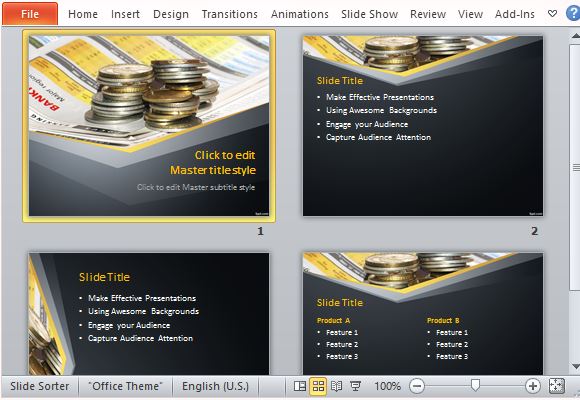Select slide 4 Product A and B thumbnail
Screen dimensions: 580x400
(423, 314)
